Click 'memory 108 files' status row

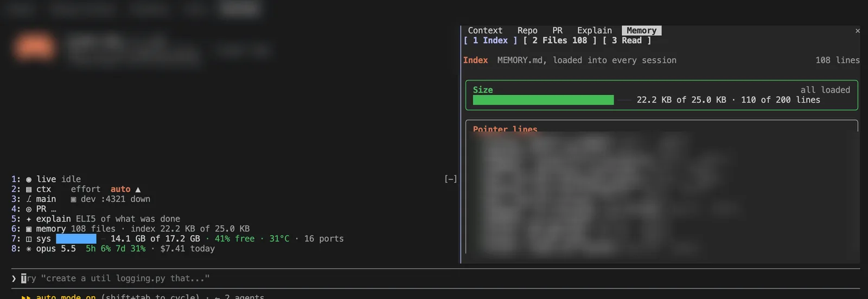[75, 229]
